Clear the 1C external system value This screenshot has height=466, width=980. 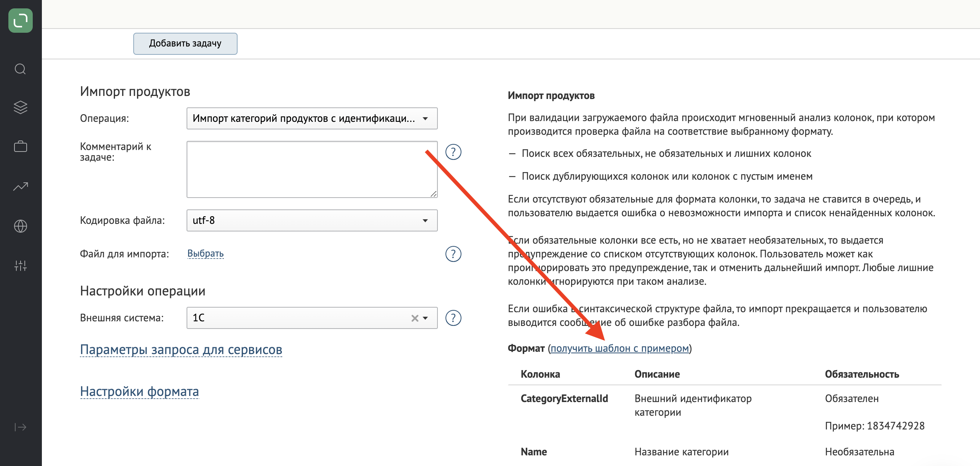tap(415, 318)
